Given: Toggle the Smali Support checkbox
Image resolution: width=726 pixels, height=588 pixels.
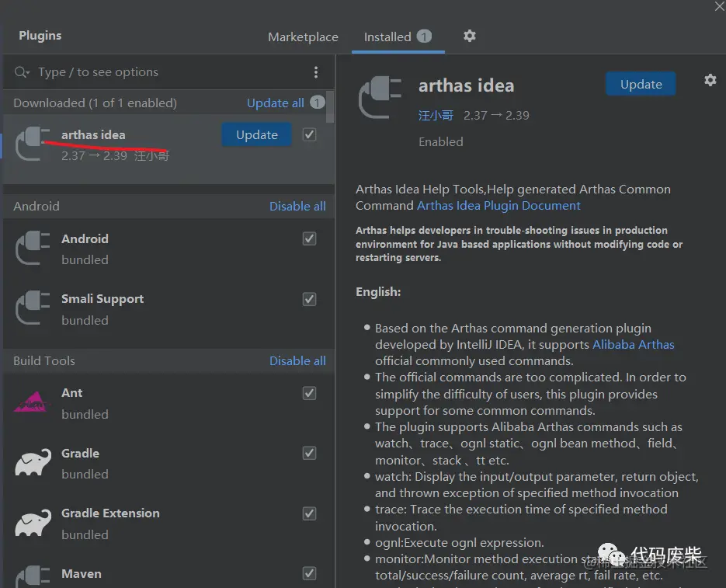Looking at the screenshot, I should pyautogui.click(x=310, y=299).
